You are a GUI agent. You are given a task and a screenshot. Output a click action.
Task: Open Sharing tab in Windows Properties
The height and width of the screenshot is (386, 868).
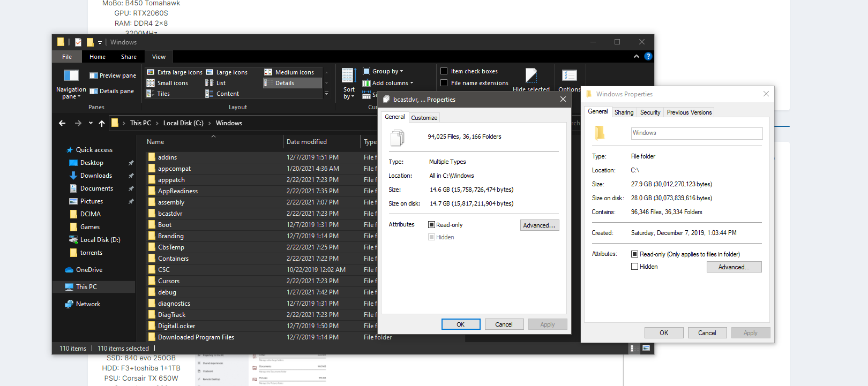pos(624,112)
